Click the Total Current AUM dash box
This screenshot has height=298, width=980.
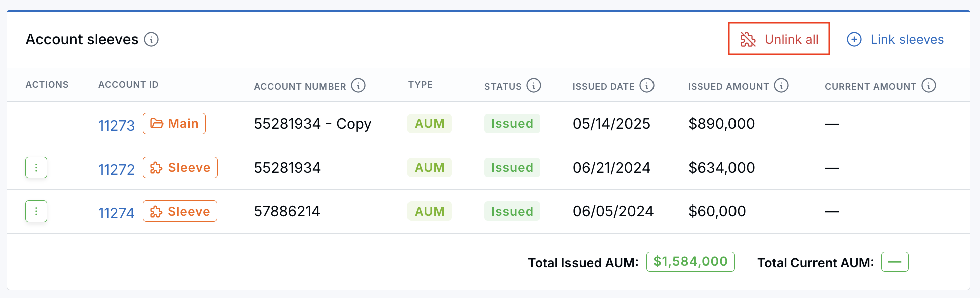894,262
